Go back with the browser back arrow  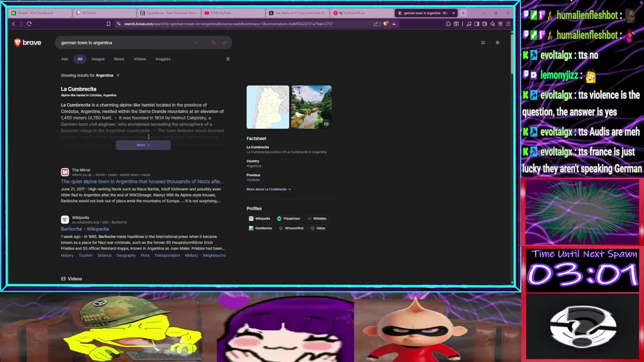[14, 24]
